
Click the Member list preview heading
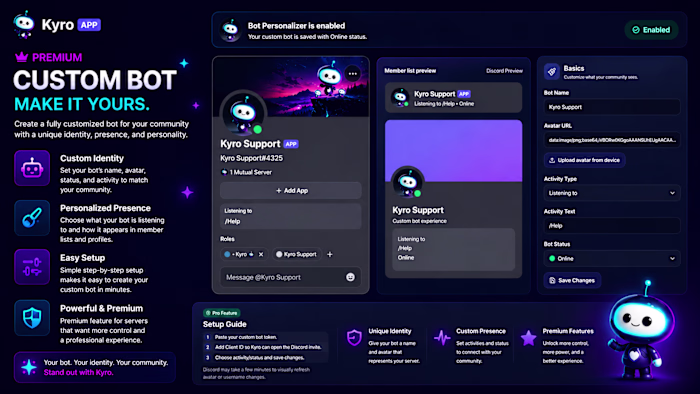(x=410, y=71)
